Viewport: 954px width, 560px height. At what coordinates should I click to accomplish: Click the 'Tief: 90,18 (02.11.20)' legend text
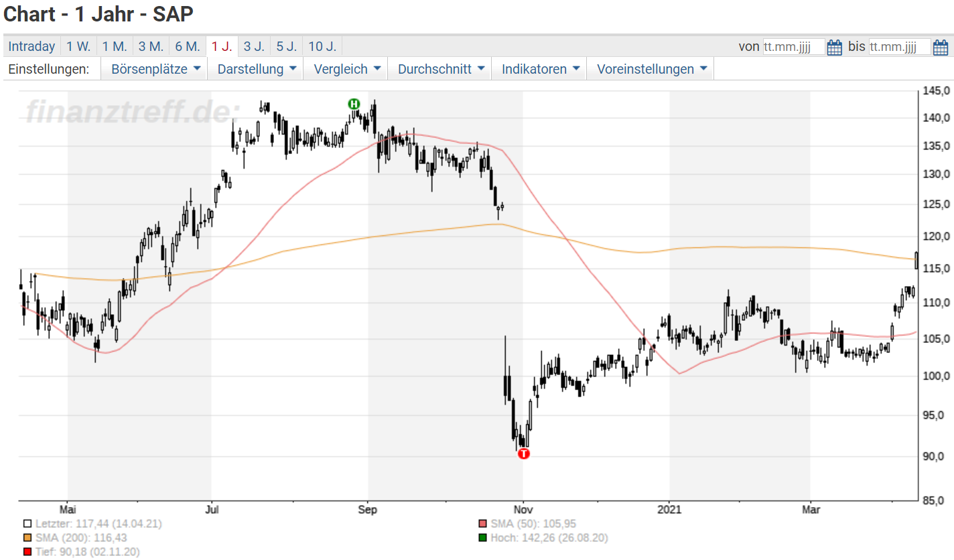[87, 552]
